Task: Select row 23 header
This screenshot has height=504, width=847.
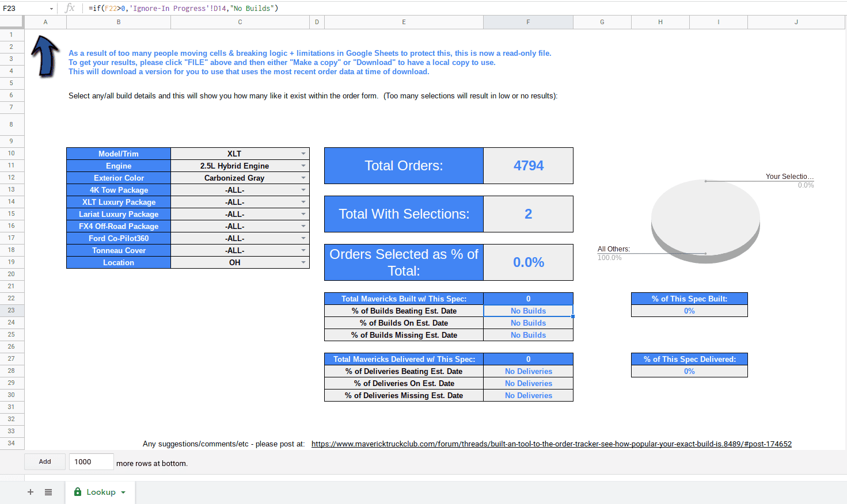Action: (x=12, y=310)
